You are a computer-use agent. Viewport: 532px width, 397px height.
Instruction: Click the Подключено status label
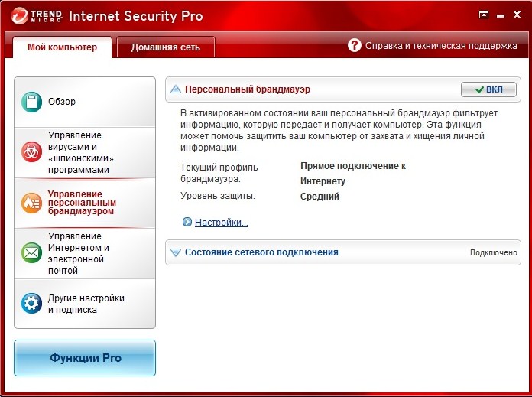point(493,252)
